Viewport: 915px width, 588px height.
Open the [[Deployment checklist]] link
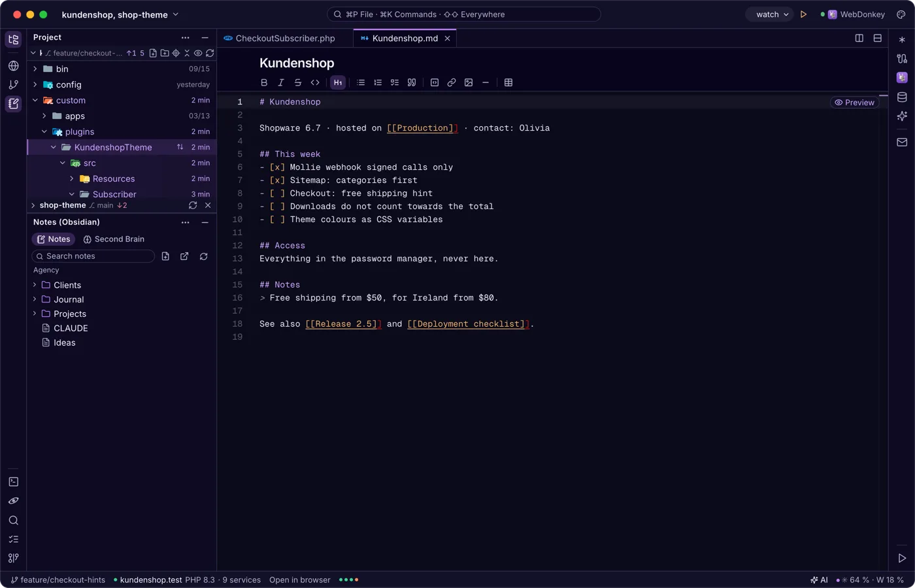click(x=469, y=324)
